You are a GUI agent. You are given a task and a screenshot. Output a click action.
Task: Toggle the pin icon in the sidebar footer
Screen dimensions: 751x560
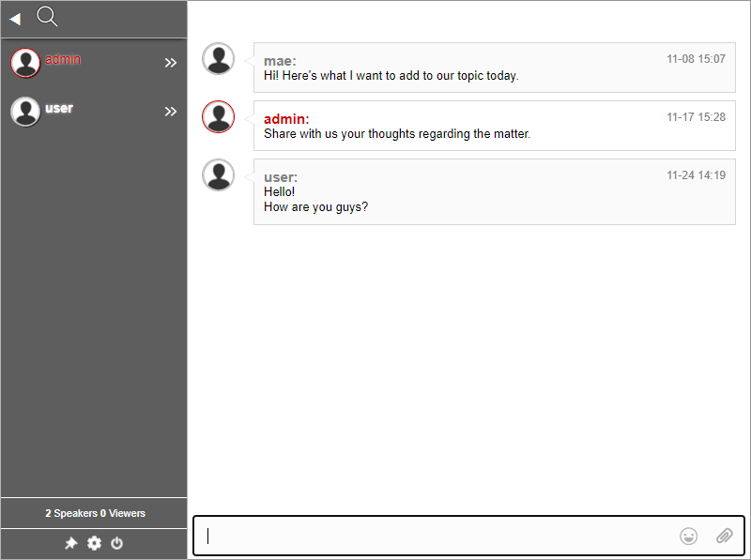pyautogui.click(x=70, y=543)
